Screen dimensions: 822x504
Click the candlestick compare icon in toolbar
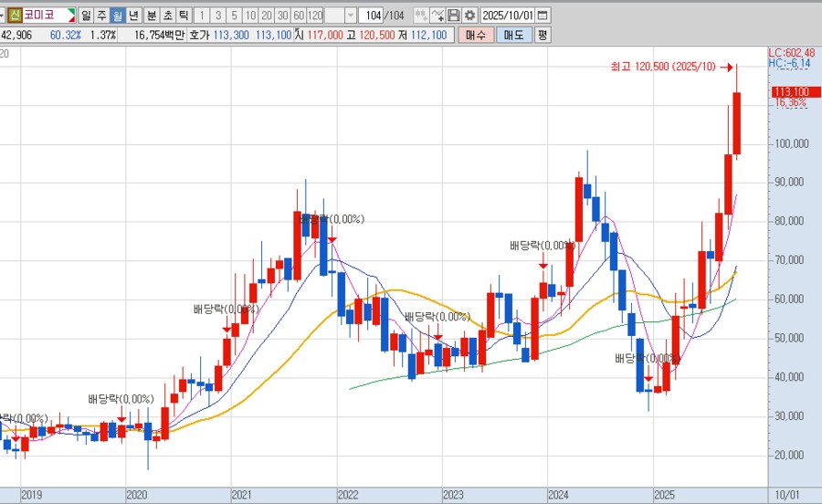420,16
